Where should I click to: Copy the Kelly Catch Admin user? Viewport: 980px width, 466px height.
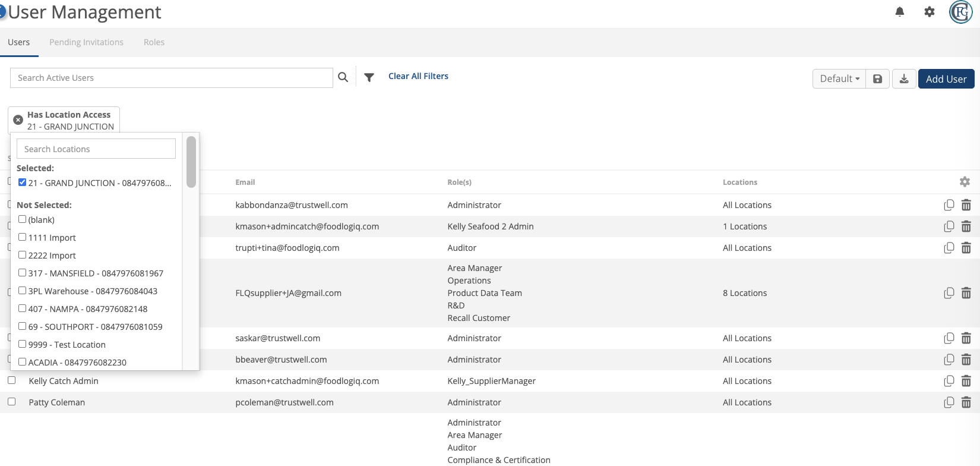click(x=949, y=381)
